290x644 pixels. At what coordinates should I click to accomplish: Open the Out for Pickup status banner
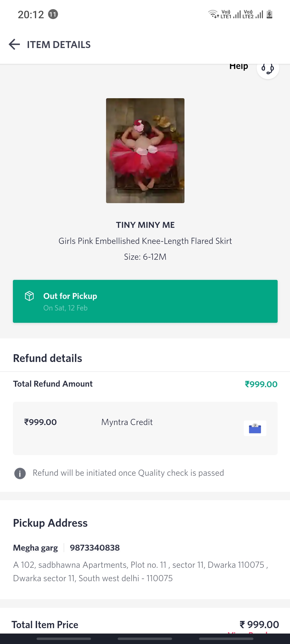pos(145,301)
